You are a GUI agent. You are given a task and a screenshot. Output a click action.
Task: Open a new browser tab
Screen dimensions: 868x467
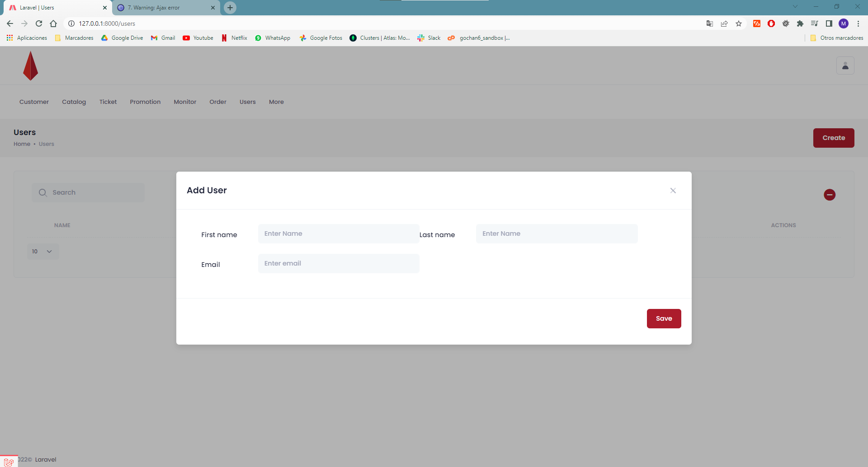230,8
